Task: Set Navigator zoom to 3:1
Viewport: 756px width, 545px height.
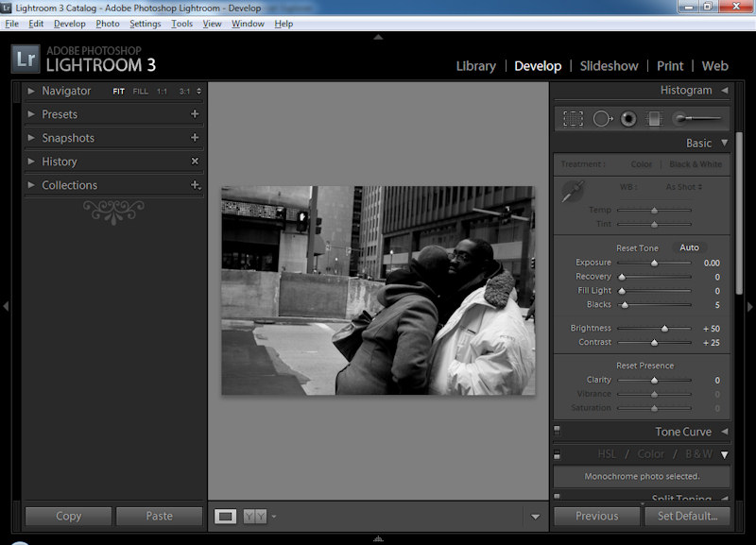Action: (x=184, y=91)
